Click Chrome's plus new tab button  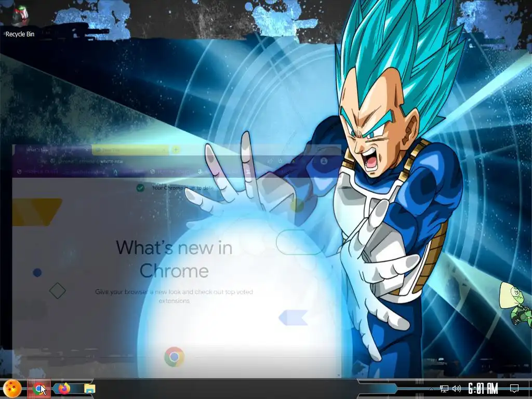(176, 150)
